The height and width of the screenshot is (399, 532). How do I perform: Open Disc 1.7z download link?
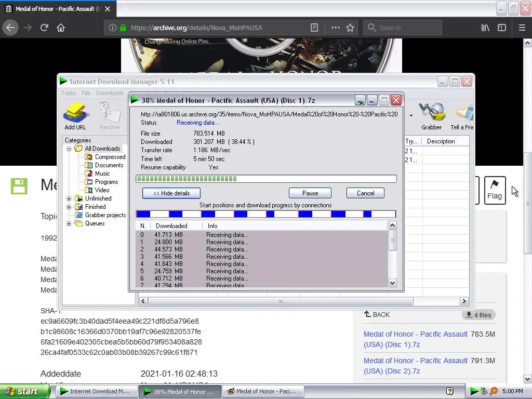click(x=415, y=339)
